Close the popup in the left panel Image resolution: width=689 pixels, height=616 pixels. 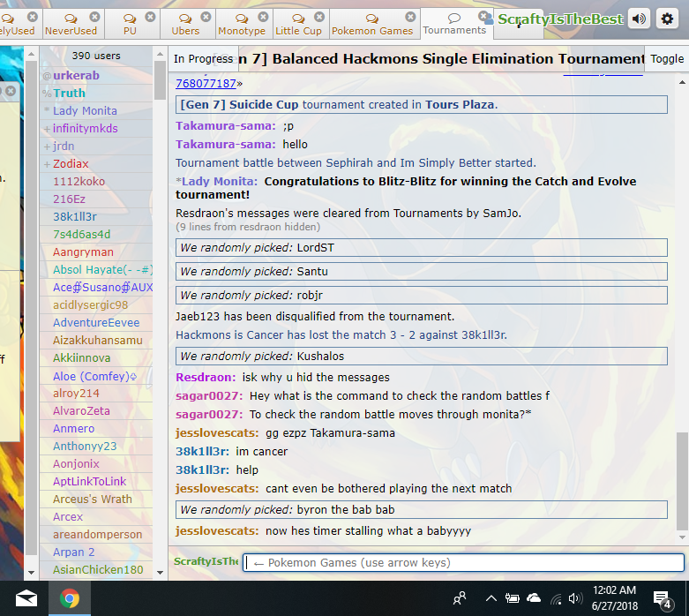(x=11, y=91)
